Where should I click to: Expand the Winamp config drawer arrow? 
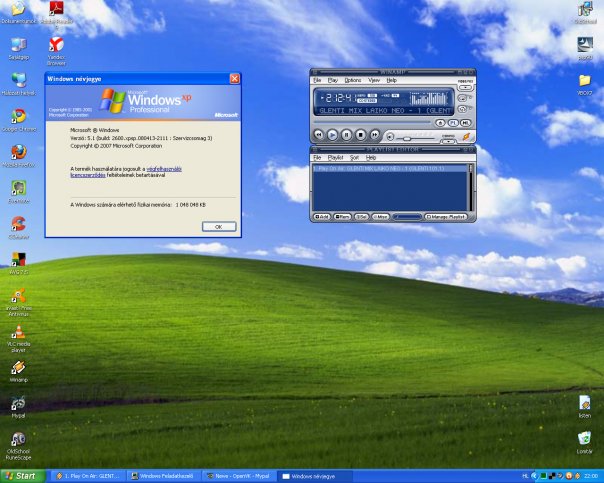click(x=448, y=141)
